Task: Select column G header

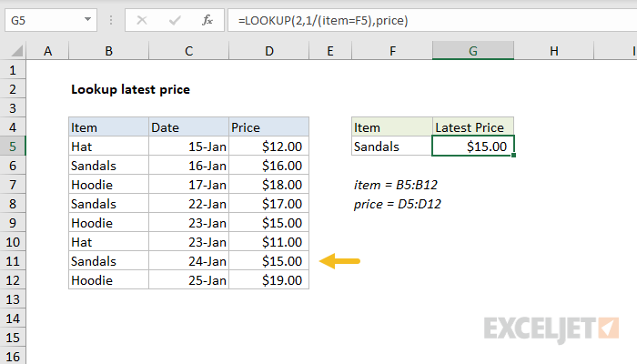Action: [x=473, y=51]
